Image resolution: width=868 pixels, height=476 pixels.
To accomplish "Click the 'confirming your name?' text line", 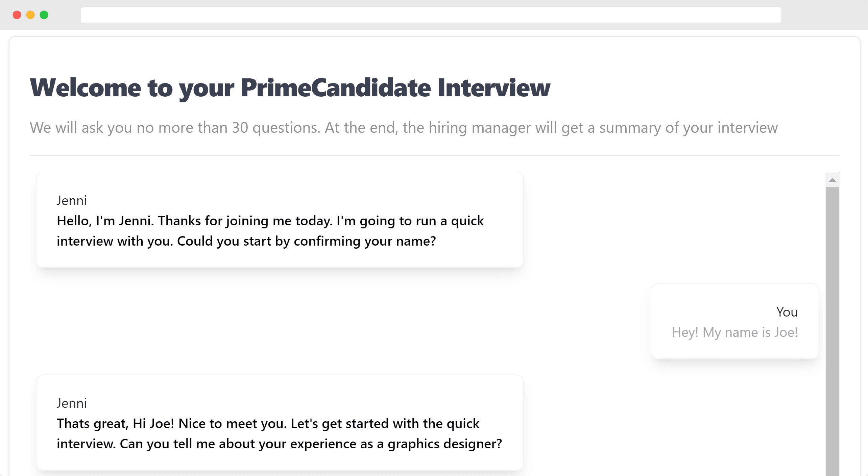I will click(x=246, y=241).
